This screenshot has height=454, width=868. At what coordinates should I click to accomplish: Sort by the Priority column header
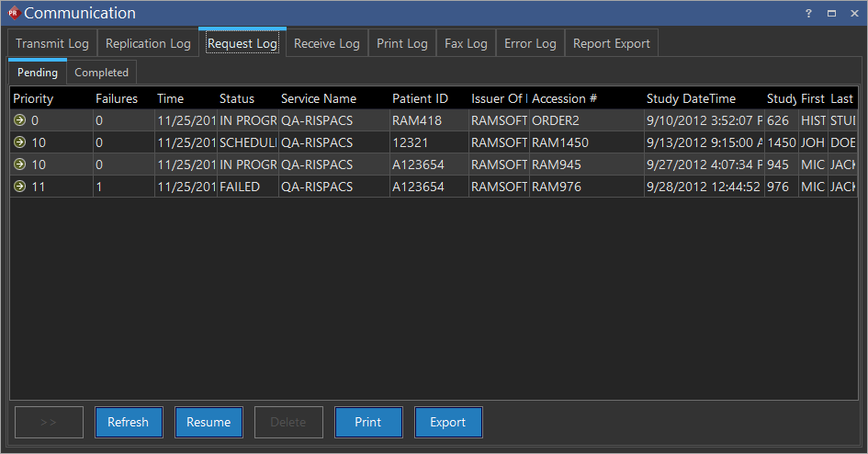34,98
